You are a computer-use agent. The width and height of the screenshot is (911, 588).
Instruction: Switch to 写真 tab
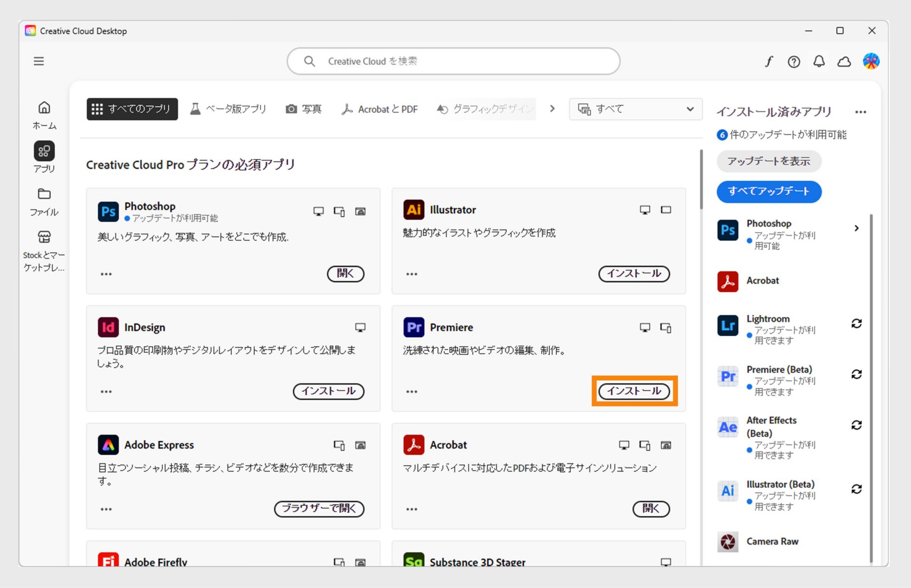click(x=304, y=109)
